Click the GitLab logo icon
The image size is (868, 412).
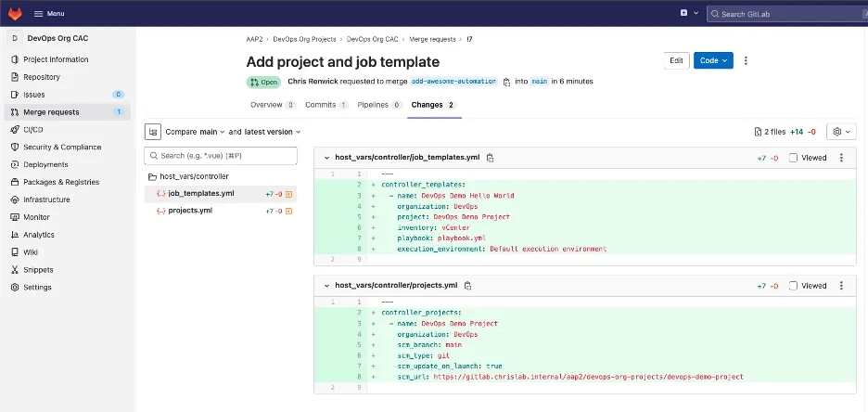(13, 13)
